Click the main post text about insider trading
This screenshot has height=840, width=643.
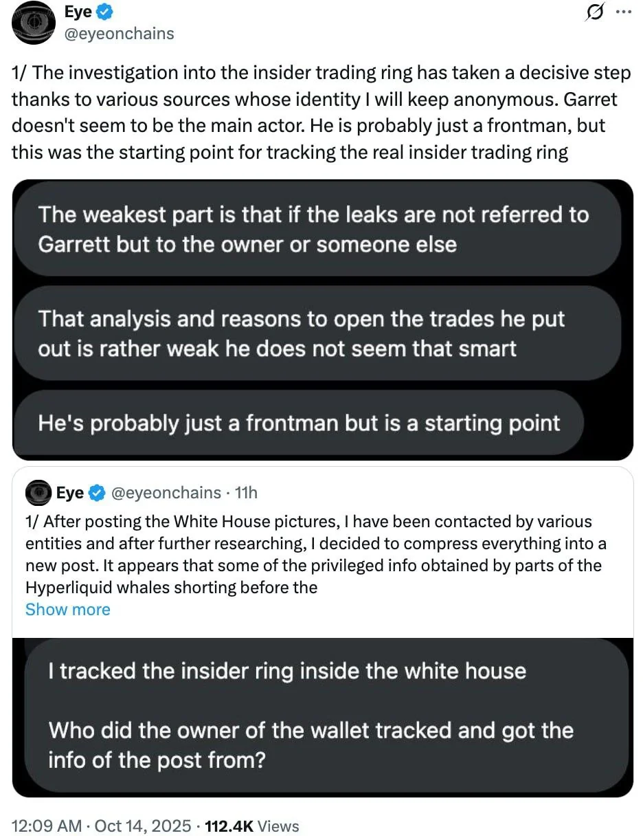[321, 112]
